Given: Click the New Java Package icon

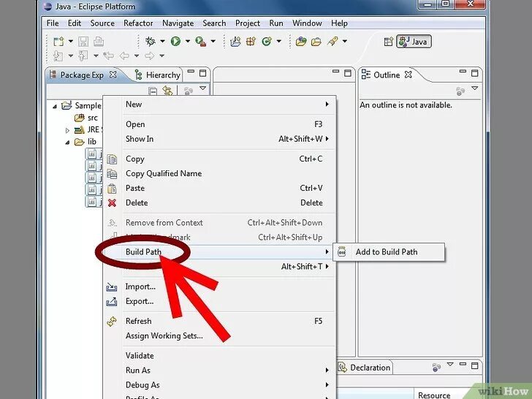Looking at the screenshot, I should (251, 42).
